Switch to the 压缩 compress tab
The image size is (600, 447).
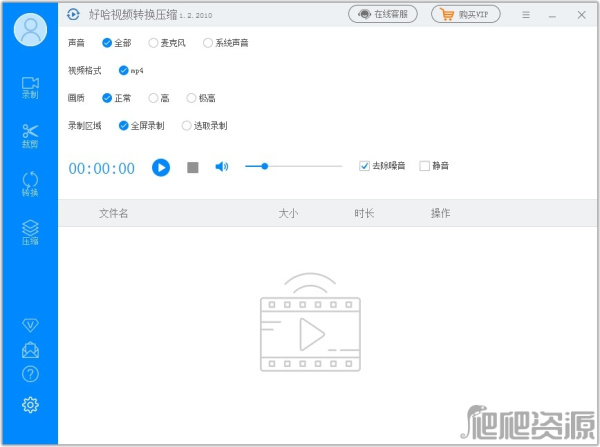[x=30, y=232]
